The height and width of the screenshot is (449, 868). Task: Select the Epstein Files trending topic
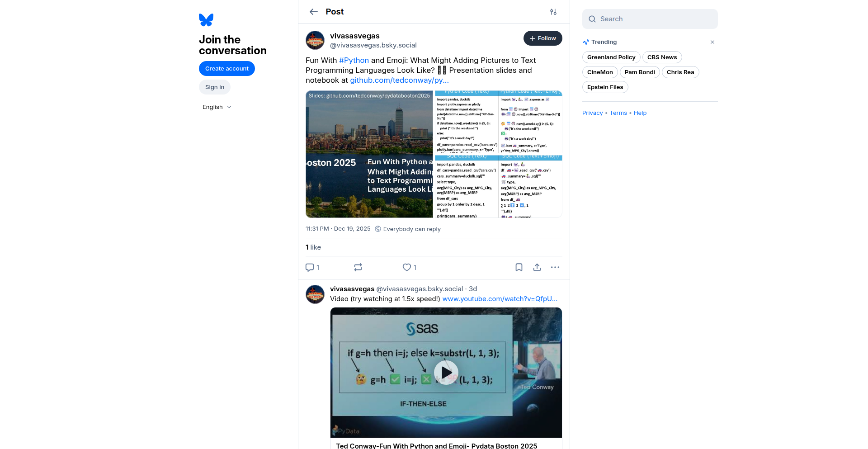click(x=605, y=87)
